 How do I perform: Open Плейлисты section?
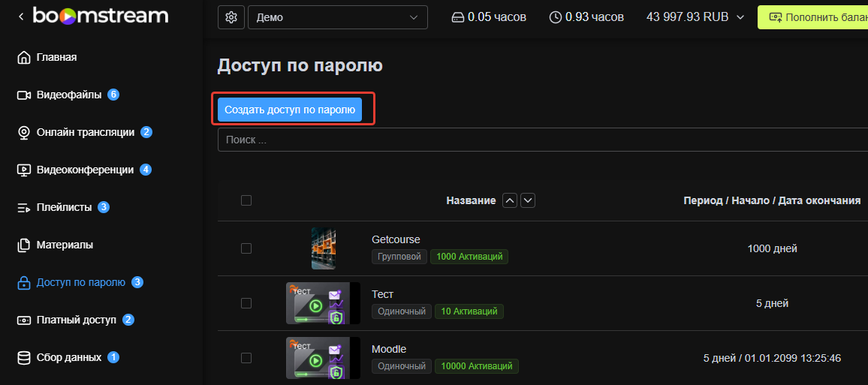[x=65, y=207]
